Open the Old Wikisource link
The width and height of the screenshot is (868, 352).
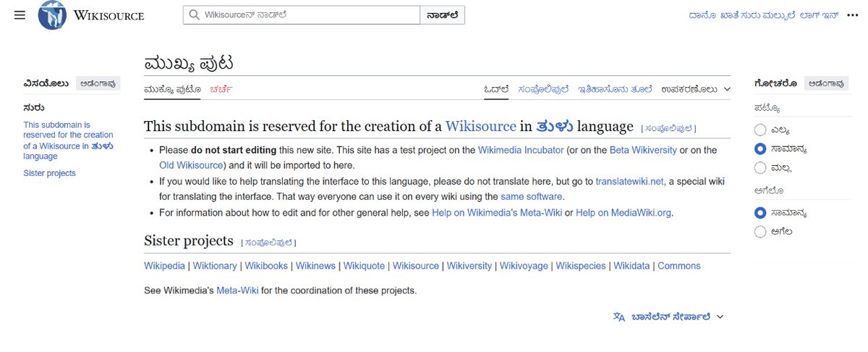pos(192,165)
